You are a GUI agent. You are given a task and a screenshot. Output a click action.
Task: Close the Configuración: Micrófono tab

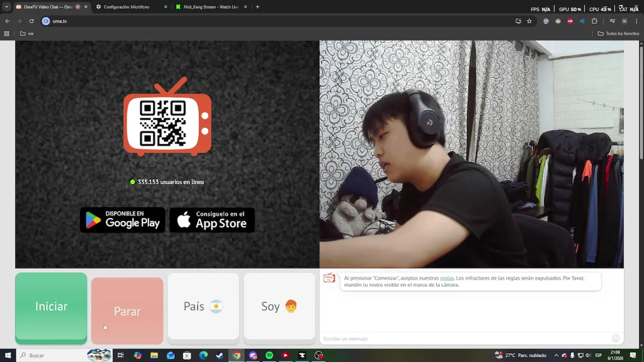pyautogui.click(x=166, y=7)
